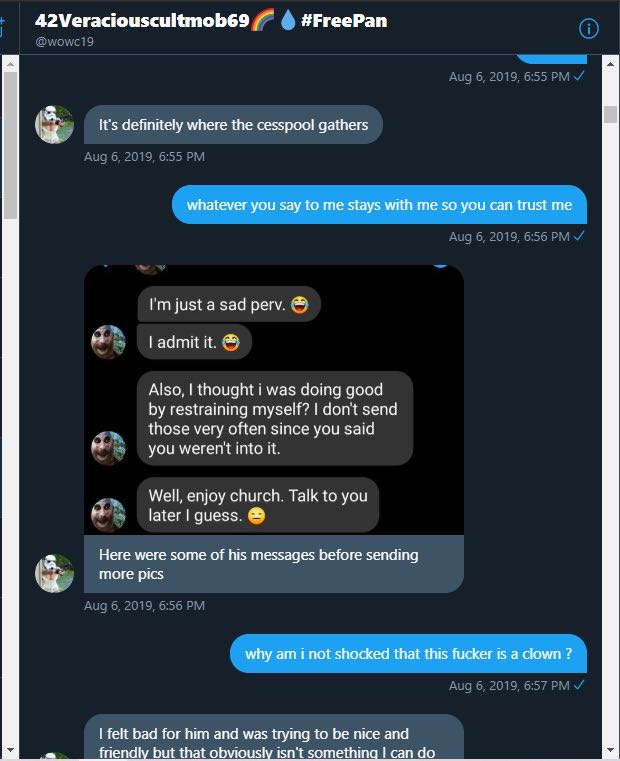
Task: Click the right scrollbar thumb
Action: coord(610,115)
